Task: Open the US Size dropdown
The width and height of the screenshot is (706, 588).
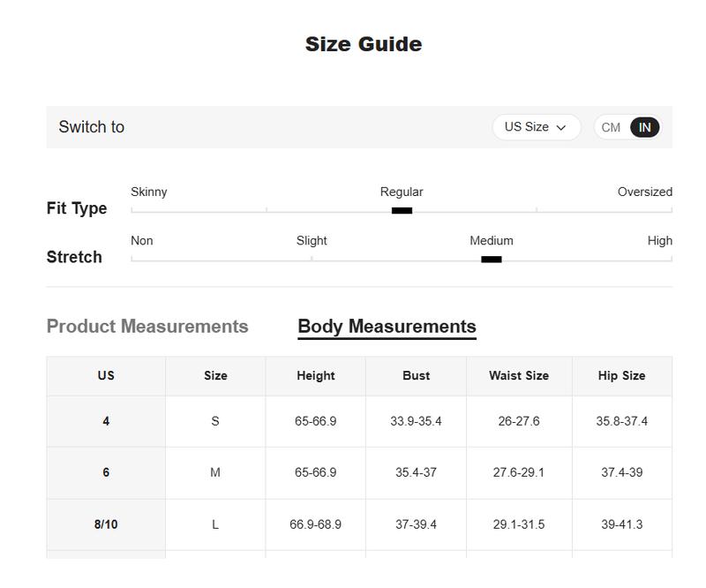Action: pyautogui.click(x=536, y=127)
